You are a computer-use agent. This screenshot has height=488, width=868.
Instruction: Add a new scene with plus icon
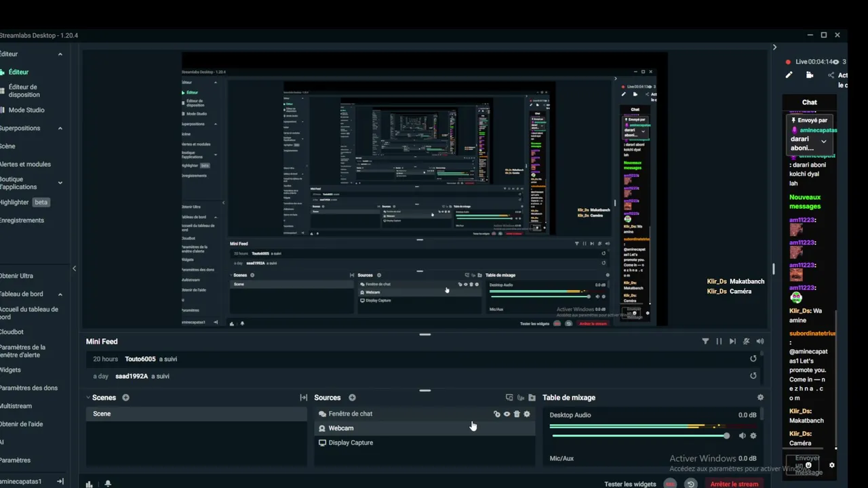click(x=125, y=398)
